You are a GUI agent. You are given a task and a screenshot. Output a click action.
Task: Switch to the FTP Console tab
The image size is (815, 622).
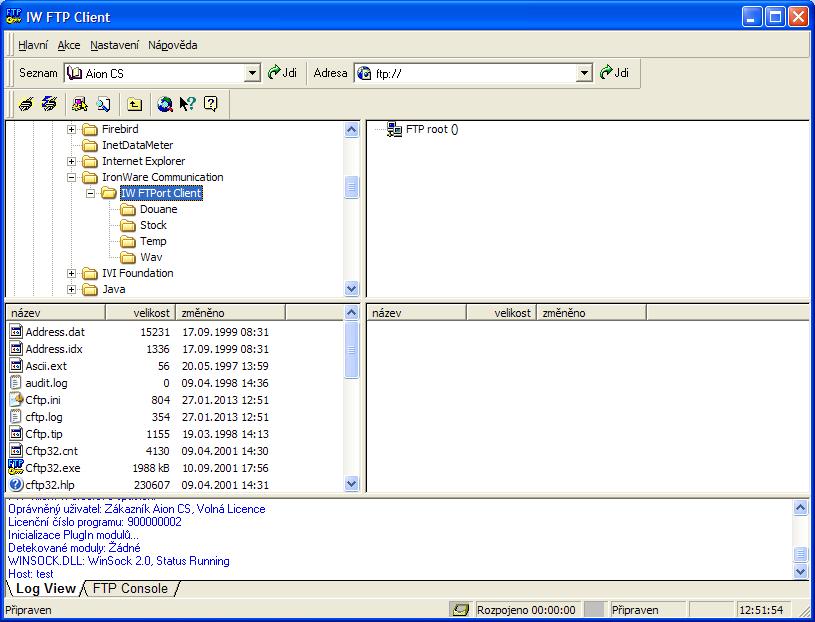point(129,589)
